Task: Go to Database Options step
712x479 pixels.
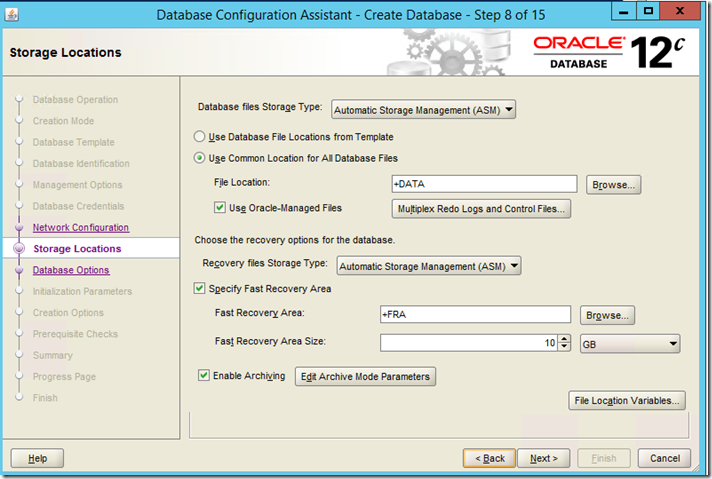Action: 71,270
